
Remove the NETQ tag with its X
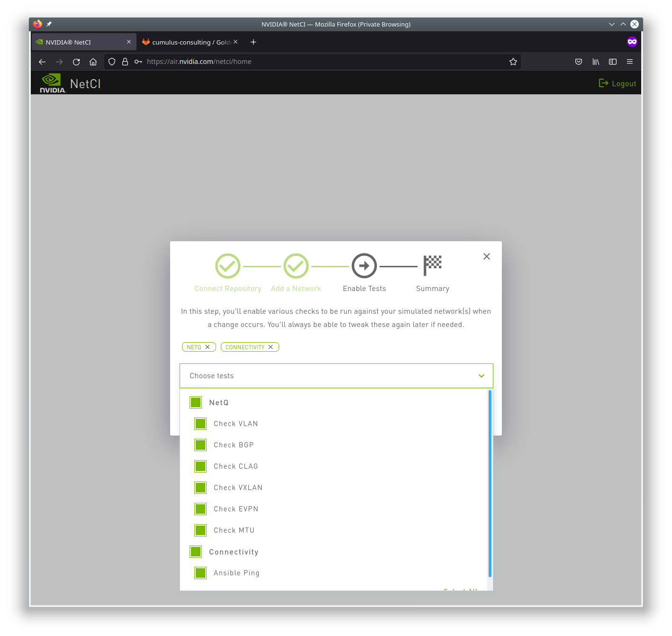(x=208, y=347)
